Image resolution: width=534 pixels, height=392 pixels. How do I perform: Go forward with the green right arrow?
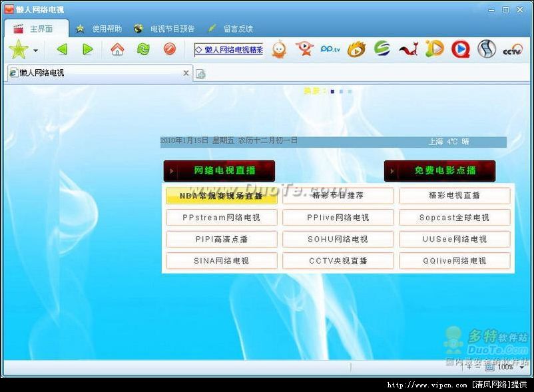coord(88,50)
